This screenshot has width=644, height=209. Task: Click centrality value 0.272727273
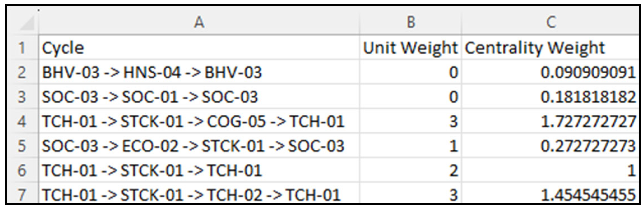[588, 146]
